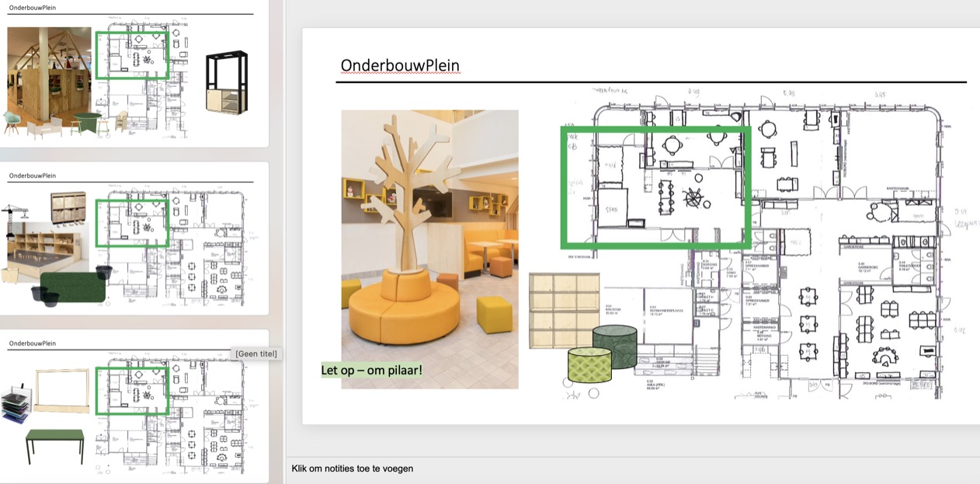Image resolution: width=980 pixels, height=484 pixels.
Task: Select the wooden shelf cabinet image on main slide
Action: click(564, 310)
